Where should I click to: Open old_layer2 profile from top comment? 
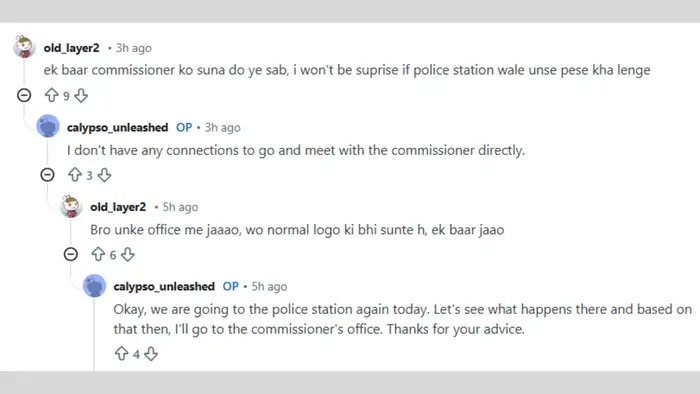click(x=71, y=48)
